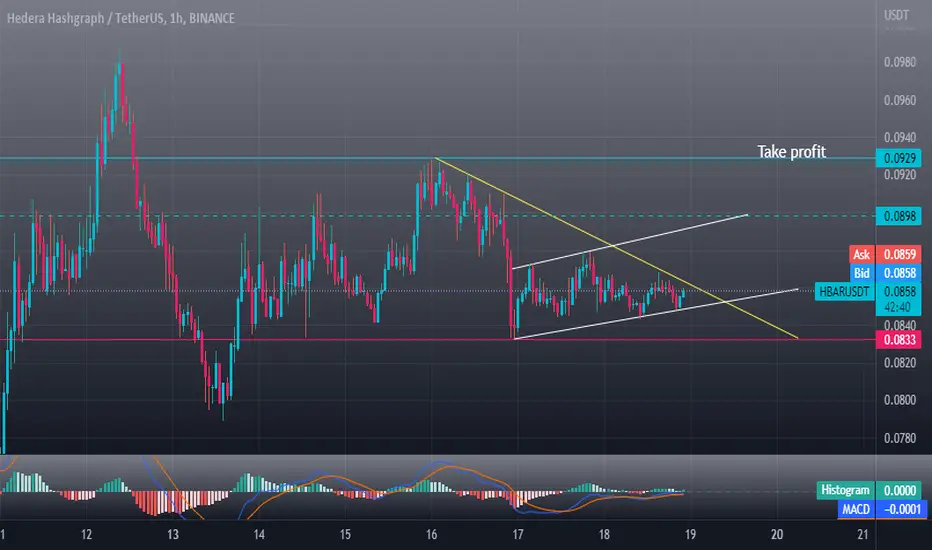Click date 17 on time axis
This screenshot has height=550, width=932.
pos(518,534)
